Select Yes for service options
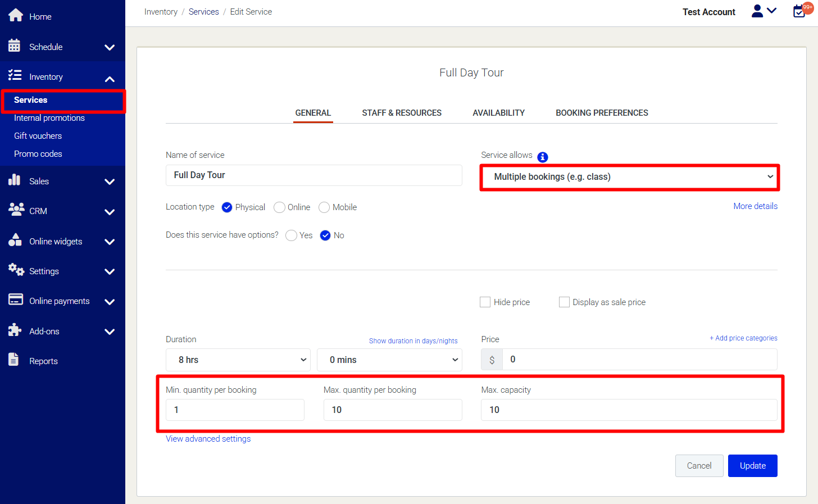 pos(291,235)
